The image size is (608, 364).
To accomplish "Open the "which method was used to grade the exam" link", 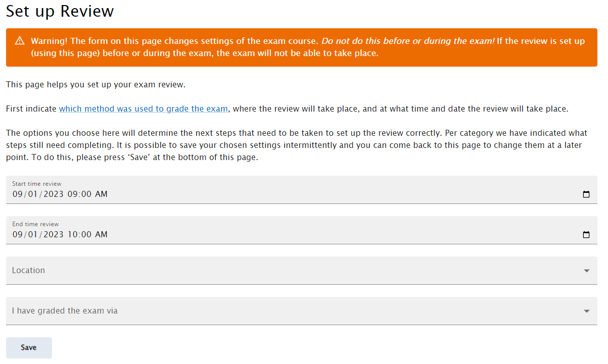I will [143, 109].
